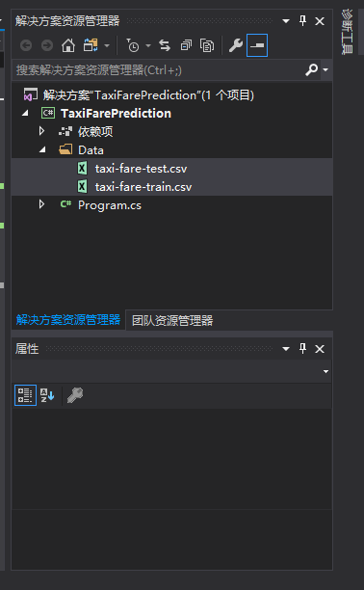Toggle Categorized view in Properties panel
This screenshot has height=590, width=364.
pyautogui.click(x=25, y=395)
